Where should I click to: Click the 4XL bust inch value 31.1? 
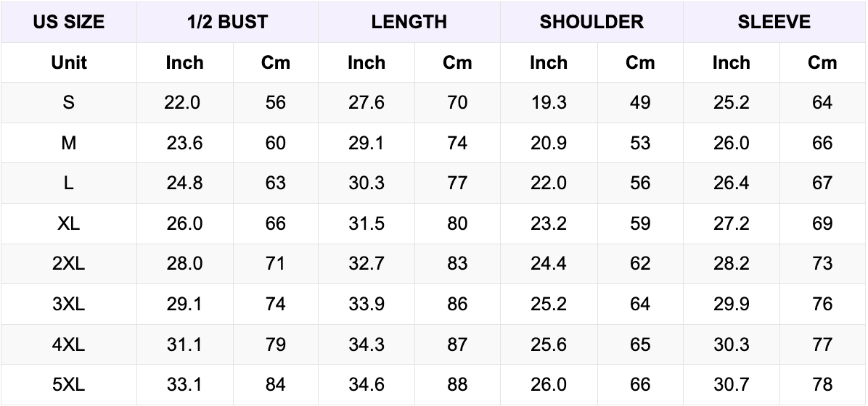[184, 344]
